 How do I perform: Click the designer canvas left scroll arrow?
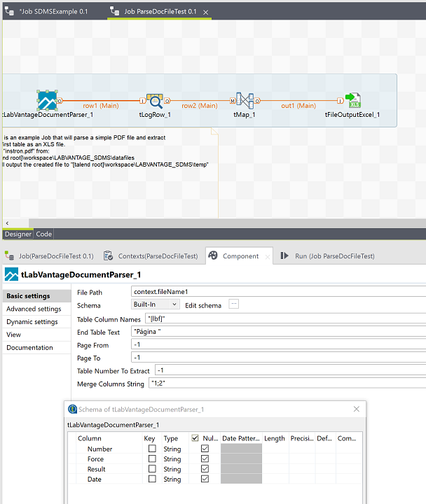pyautogui.click(x=7, y=223)
